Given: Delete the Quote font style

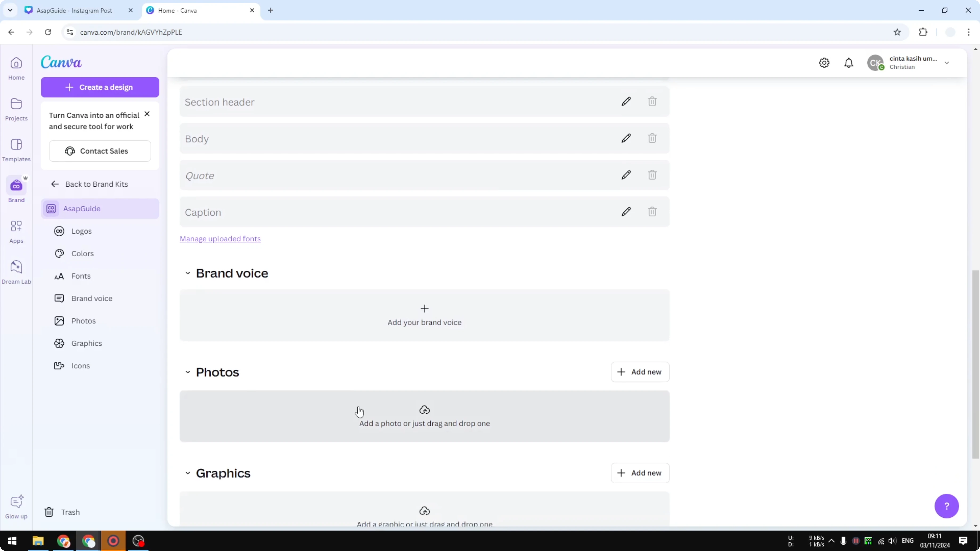Looking at the screenshot, I should tap(652, 175).
